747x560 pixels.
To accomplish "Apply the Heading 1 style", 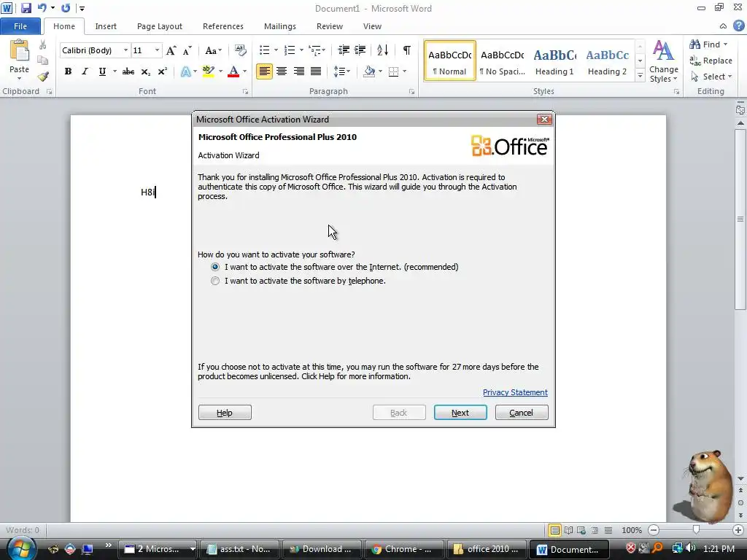I will tap(554, 61).
